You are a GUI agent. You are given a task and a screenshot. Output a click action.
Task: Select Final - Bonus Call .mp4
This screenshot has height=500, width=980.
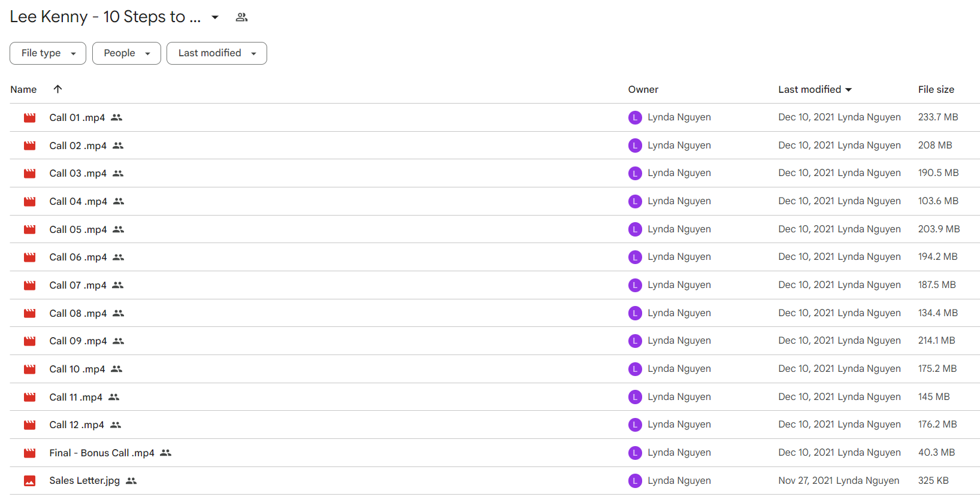[102, 453]
